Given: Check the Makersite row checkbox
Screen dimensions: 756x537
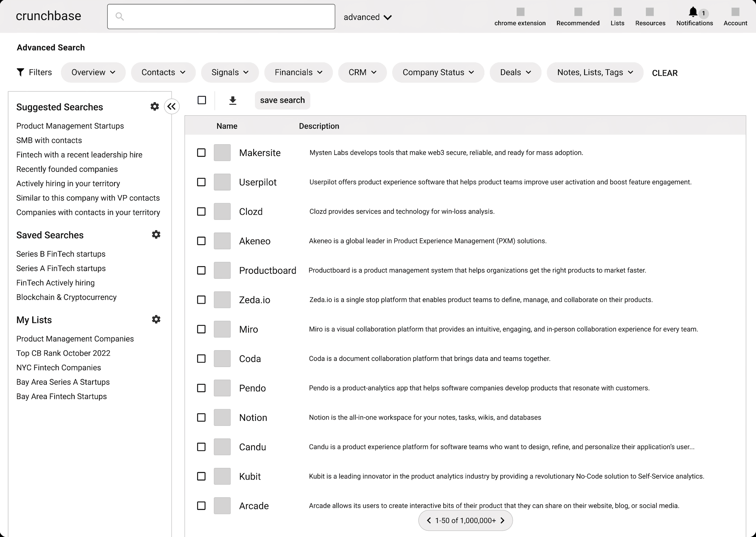Looking at the screenshot, I should 201,153.
